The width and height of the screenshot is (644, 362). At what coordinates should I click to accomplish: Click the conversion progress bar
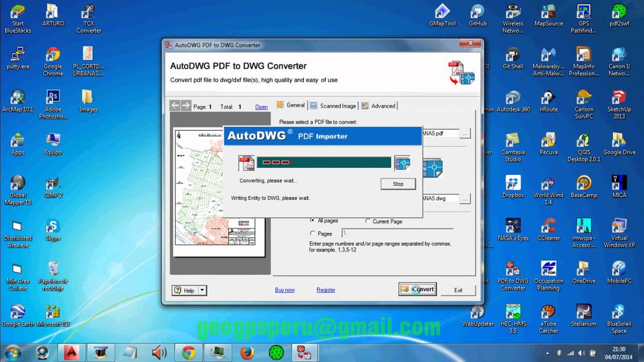(x=324, y=162)
